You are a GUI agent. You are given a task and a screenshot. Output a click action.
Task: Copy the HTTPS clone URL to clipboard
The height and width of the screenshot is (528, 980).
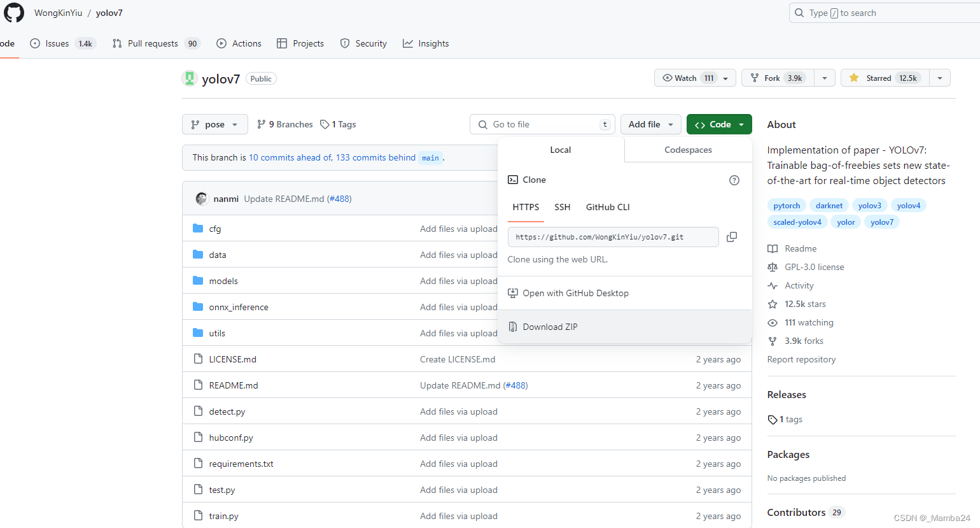[x=732, y=237]
